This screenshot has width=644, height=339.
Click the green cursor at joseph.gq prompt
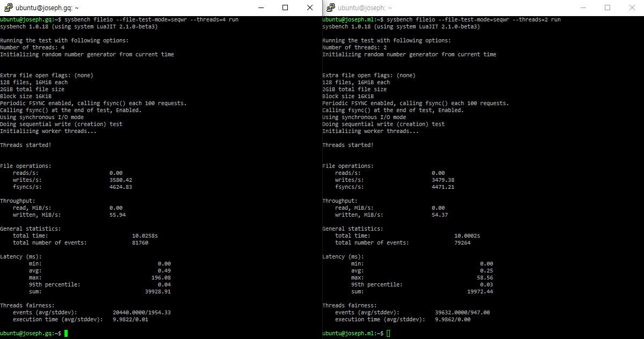point(66,333)
